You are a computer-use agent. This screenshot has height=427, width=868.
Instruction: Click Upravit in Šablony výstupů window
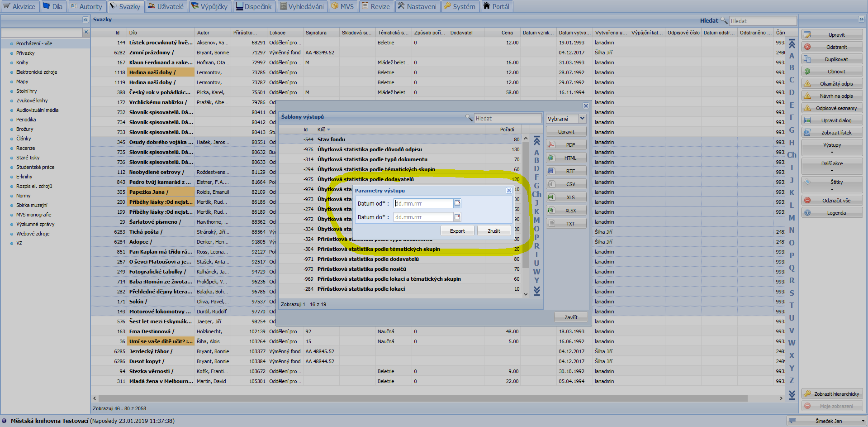point(566,132)
